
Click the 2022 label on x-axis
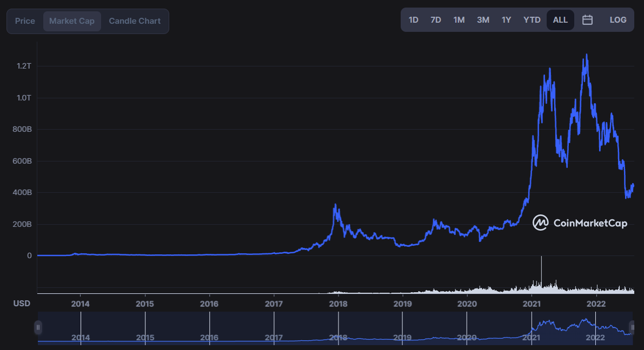[595, 304]
